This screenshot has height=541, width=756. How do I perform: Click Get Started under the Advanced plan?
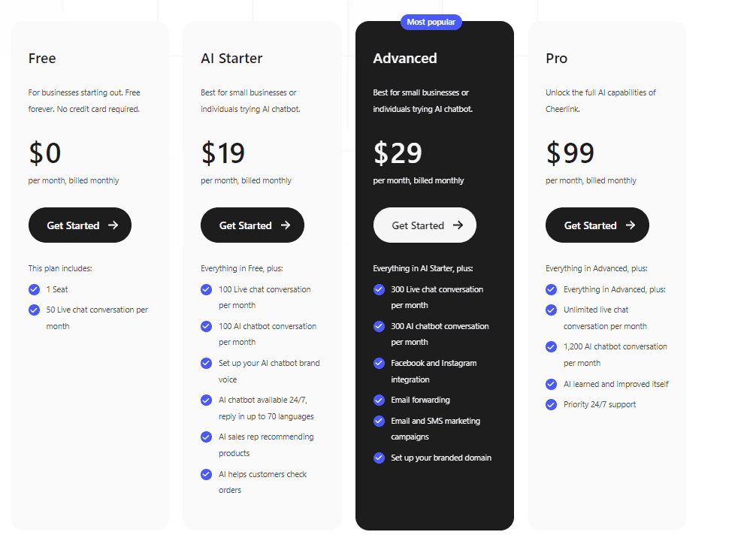[425, 225]
